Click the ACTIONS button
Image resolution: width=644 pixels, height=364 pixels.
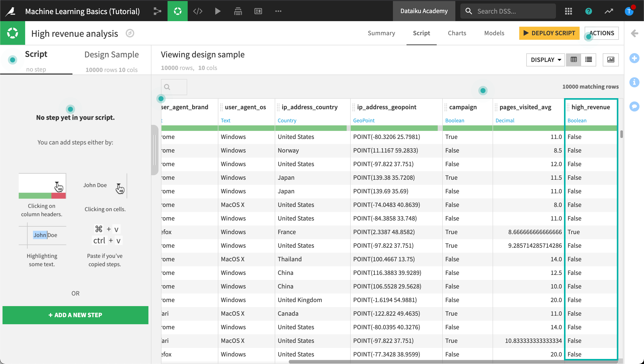[602, 33]
